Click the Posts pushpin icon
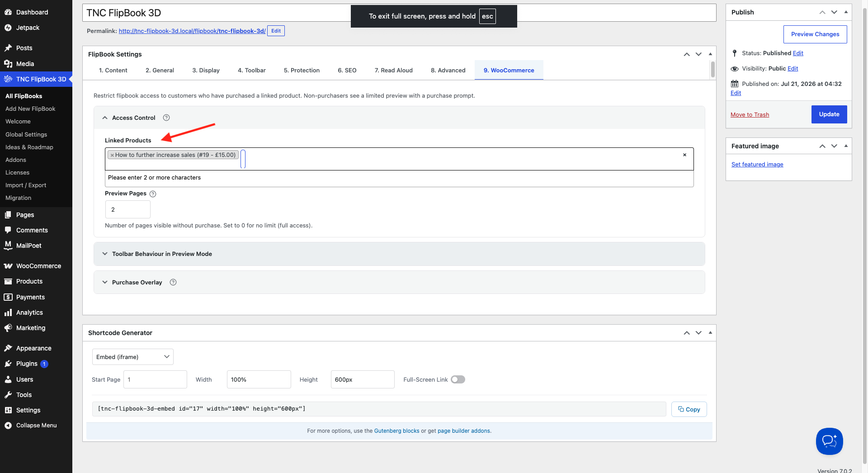 tap(8, 48)
